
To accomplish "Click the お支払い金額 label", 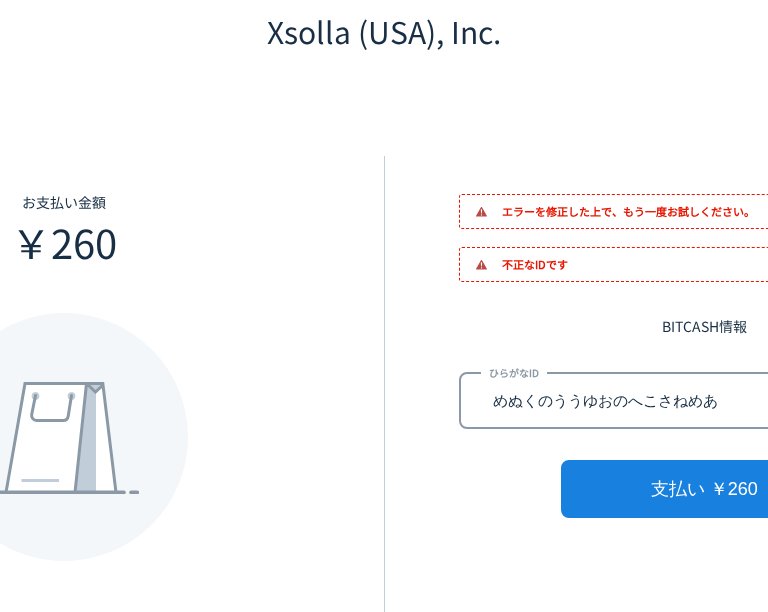I will 64,203.
